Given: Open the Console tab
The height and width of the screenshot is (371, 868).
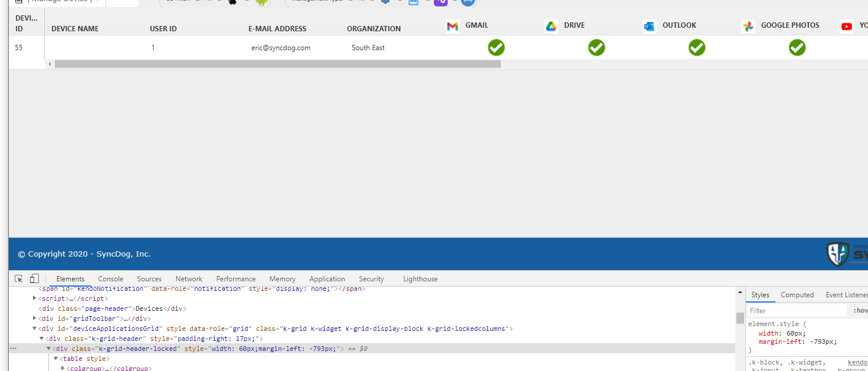Looking at the screenshot, I should pos(110,279).
